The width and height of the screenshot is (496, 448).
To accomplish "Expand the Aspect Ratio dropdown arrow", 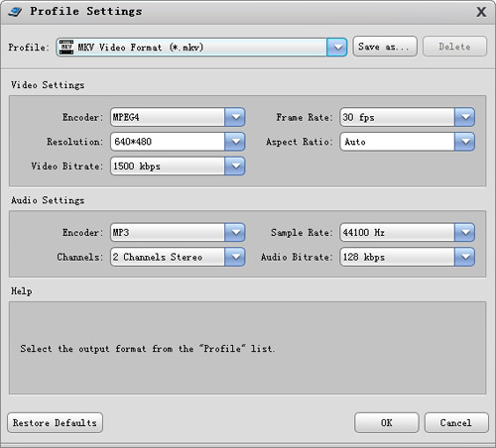I will pos(465,142).
